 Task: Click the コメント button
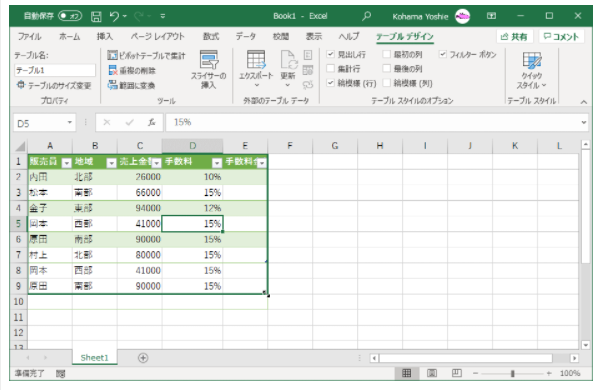coord(561,37)
